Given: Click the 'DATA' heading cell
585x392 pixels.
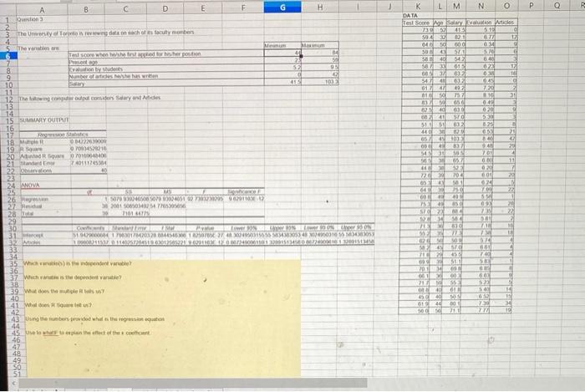Looking at the screenshot, I should (410, 16).
